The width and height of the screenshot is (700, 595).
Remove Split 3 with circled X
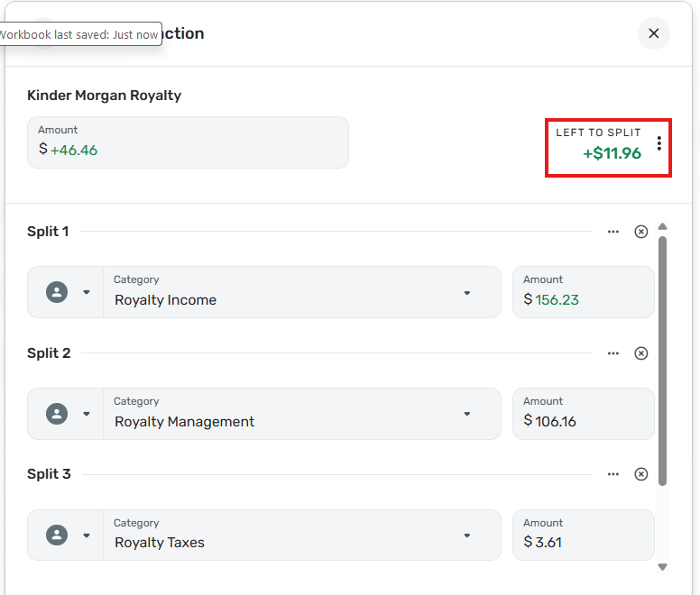641,474
